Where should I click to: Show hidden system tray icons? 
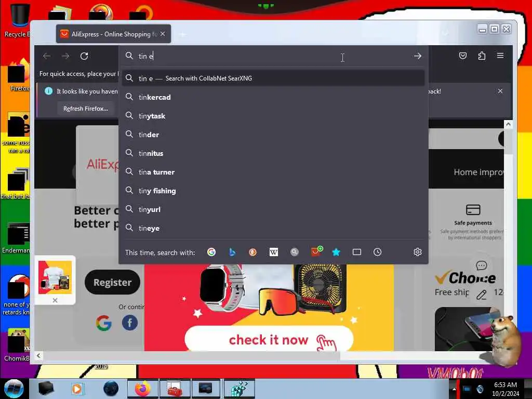pos(454,389)
